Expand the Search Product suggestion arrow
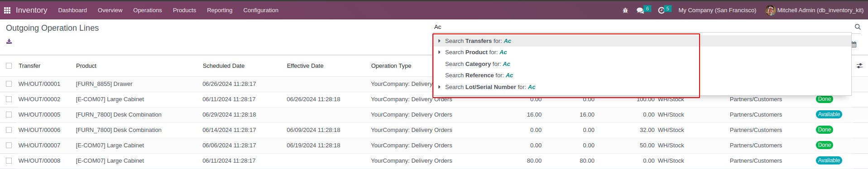The width and height of the screenshot is (868, 169). [439, 52]
